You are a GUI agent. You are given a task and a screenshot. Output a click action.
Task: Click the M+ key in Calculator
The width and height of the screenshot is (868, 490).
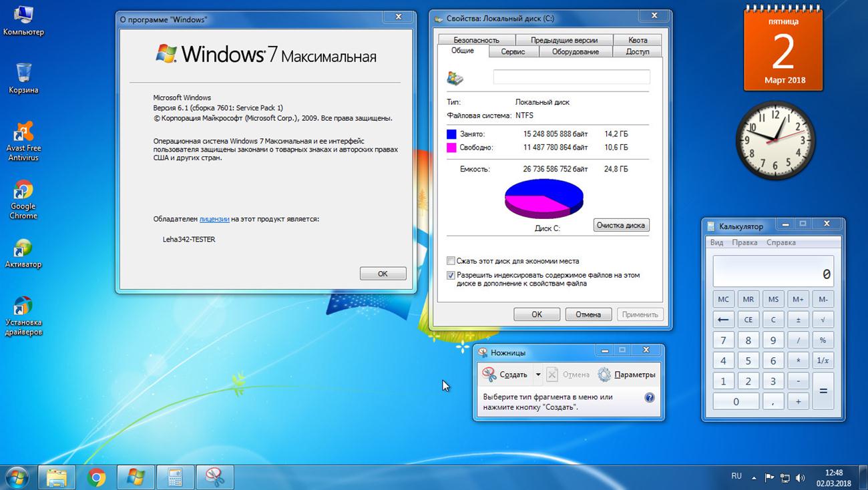point(799,299)
